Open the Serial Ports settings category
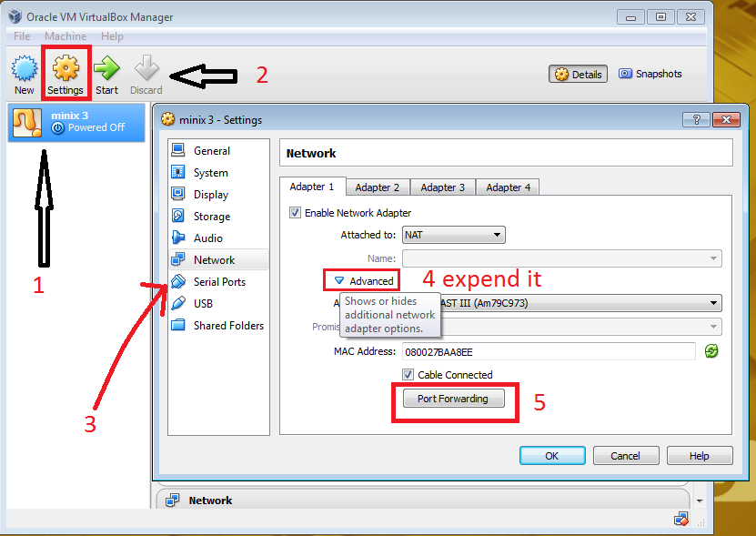 tap(219, 282)
